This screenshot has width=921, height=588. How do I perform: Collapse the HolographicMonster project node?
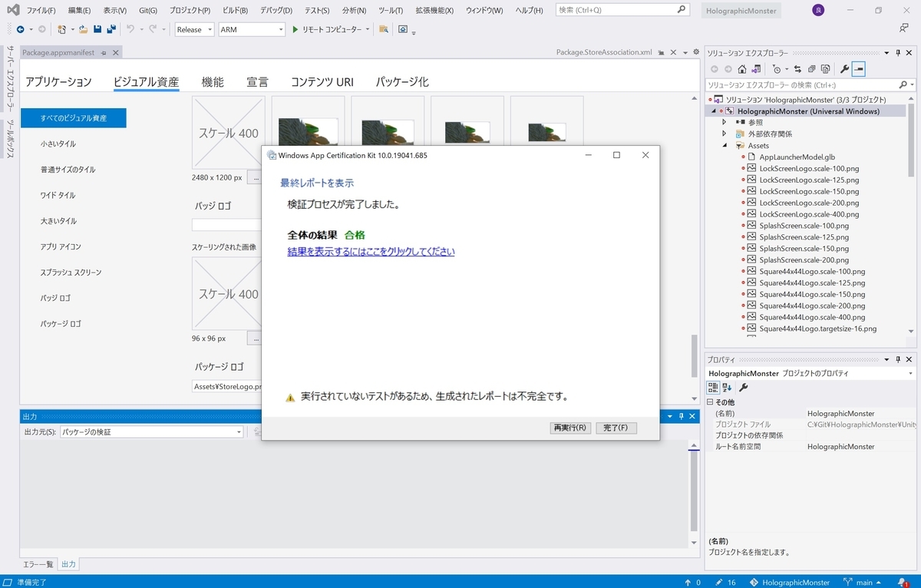pyautogui.click(x=713, y=111)
